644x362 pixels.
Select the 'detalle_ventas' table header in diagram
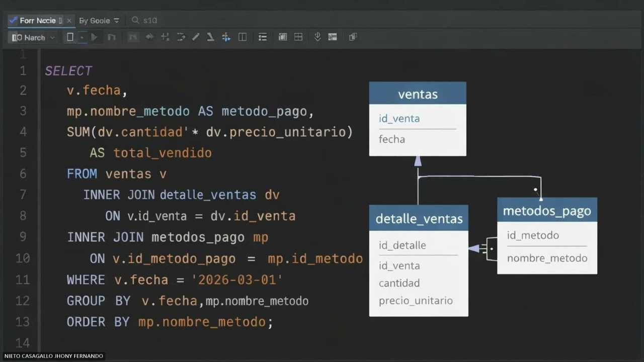click(x=419, y=218)
